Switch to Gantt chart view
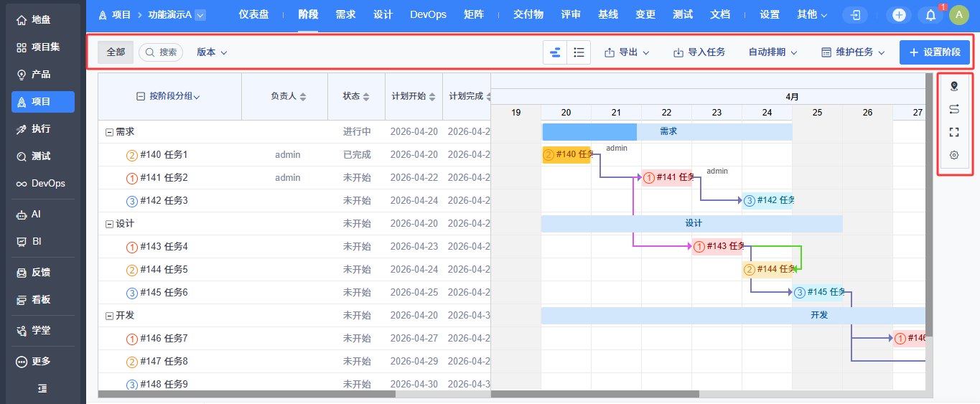Screen dimensions: 980x404 pos(555,52)
